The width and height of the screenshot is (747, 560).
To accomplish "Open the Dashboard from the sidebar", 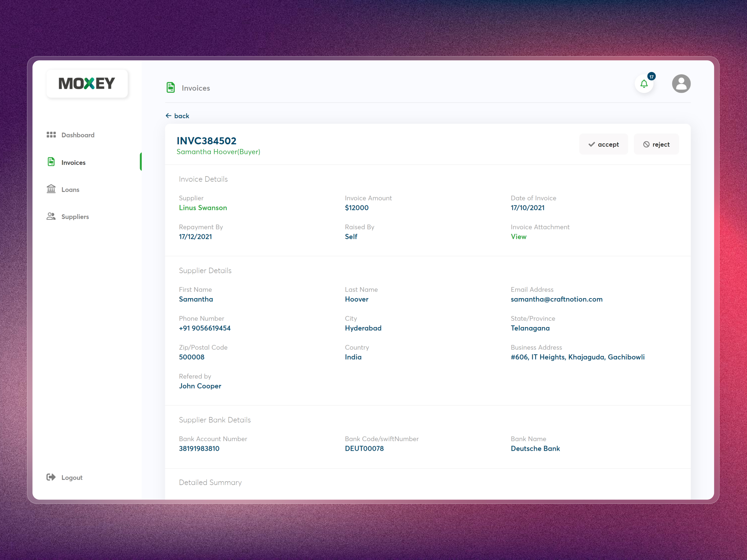I will [x=78, y=135].
